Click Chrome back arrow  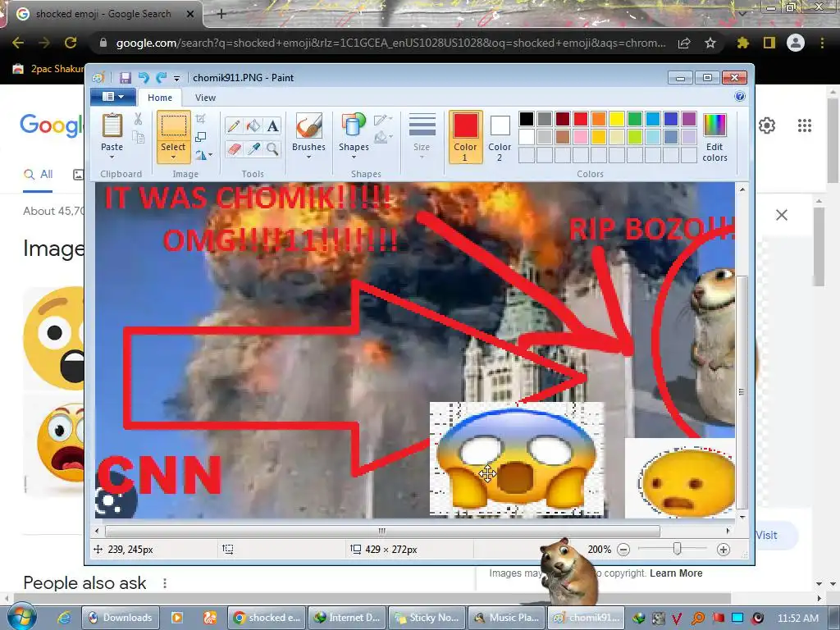[x=18, y=43]
